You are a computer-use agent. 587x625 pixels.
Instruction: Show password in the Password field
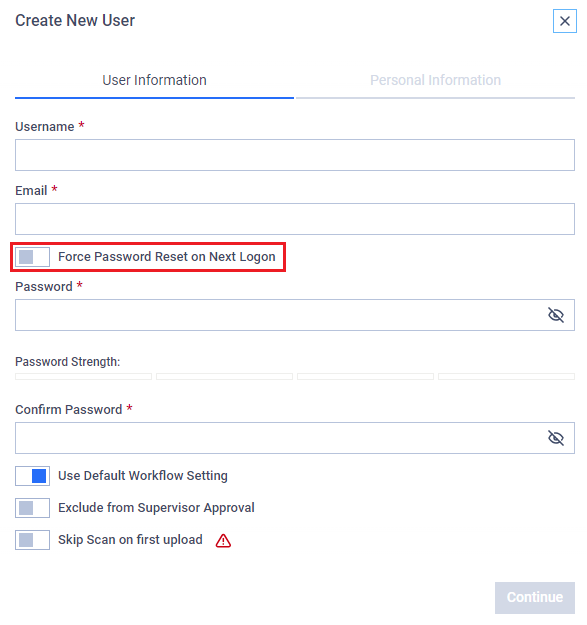pos(555,315)
